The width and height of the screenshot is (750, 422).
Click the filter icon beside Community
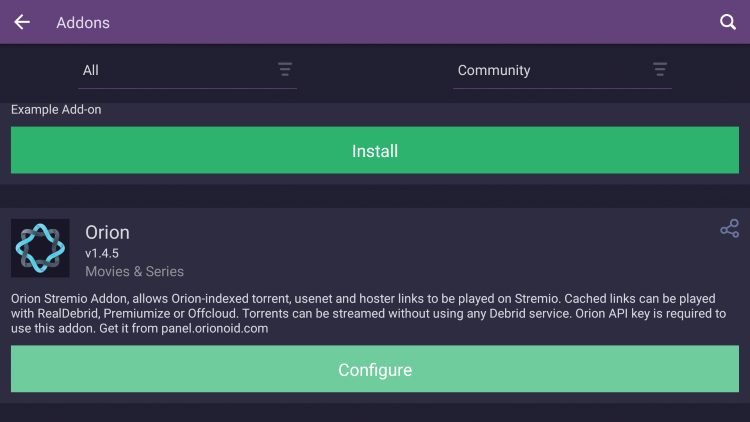(660, 69)
